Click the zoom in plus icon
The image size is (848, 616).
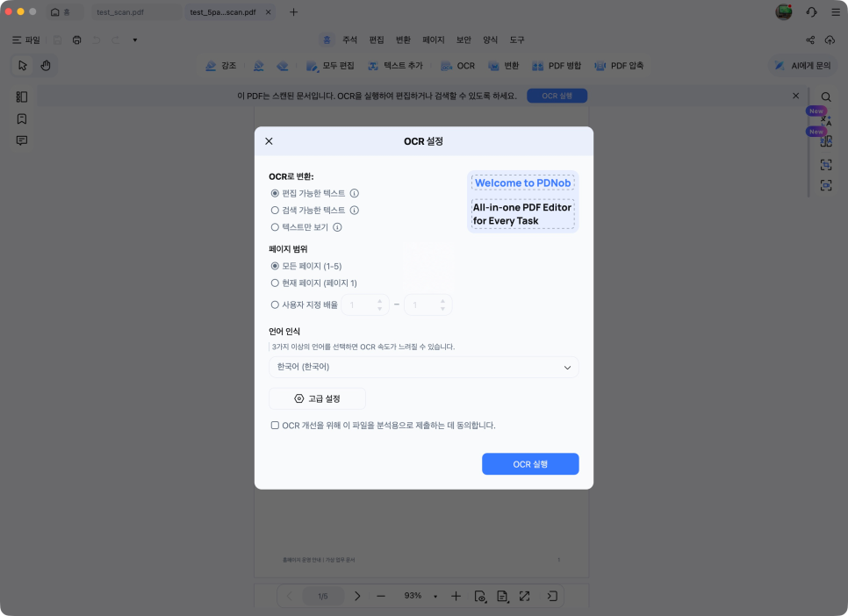pyautogui.click(x=456, y=596)
